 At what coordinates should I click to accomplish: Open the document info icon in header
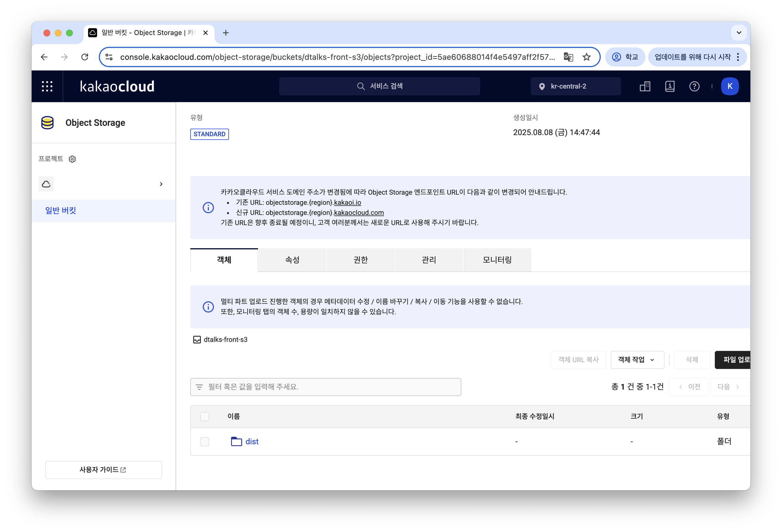670,86
